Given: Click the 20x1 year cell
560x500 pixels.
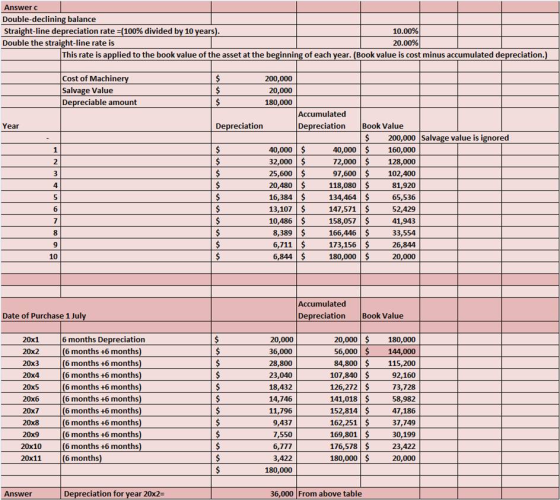Looking at the screenshot, I should point(31,339).
